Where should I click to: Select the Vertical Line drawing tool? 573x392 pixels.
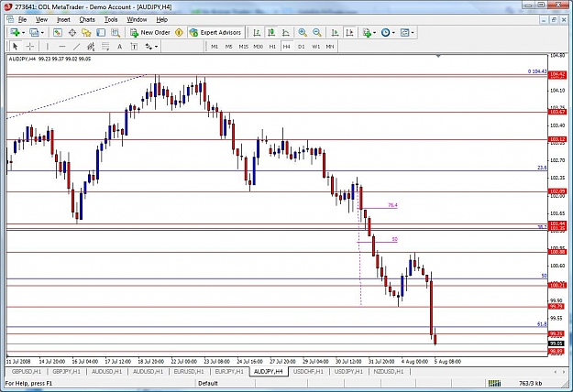47,47
